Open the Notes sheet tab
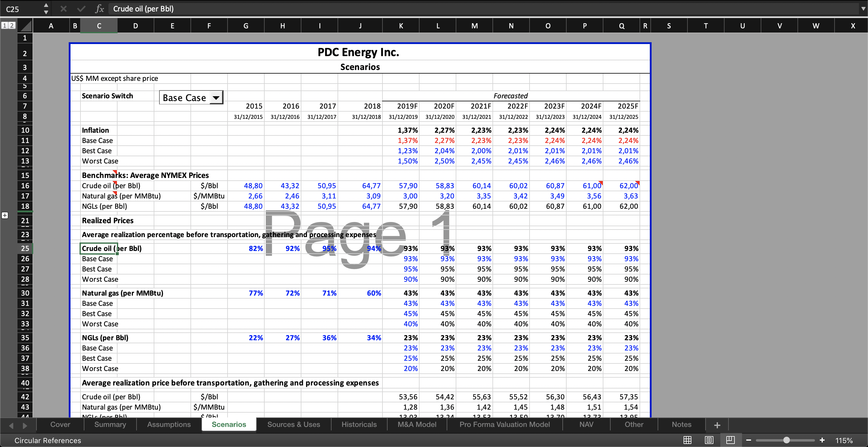Screen dimensions: 868x447 click(681, 424)
